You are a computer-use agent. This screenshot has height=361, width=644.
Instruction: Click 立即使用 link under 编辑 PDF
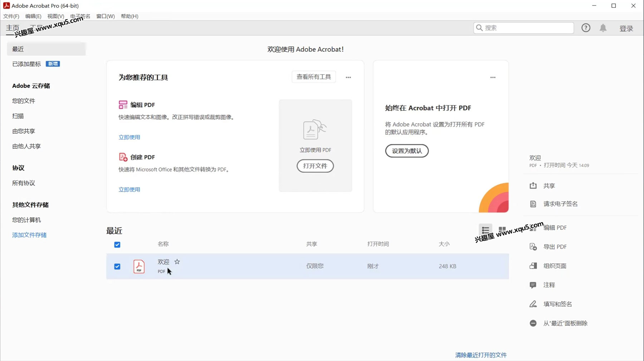(x=130, y=137)
